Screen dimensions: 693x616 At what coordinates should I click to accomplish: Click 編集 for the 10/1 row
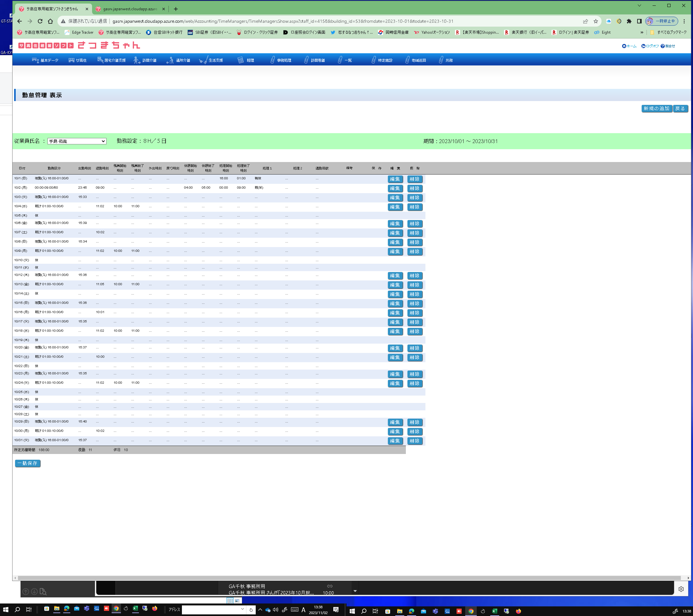tap(395, 179)
